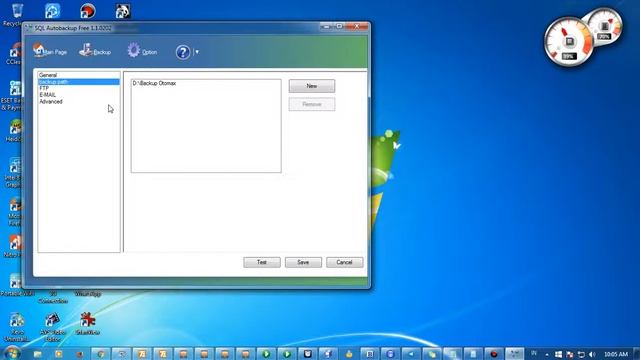
Task: Open the HeidiSQL desktop shortcut
Action: coord(15,131)
